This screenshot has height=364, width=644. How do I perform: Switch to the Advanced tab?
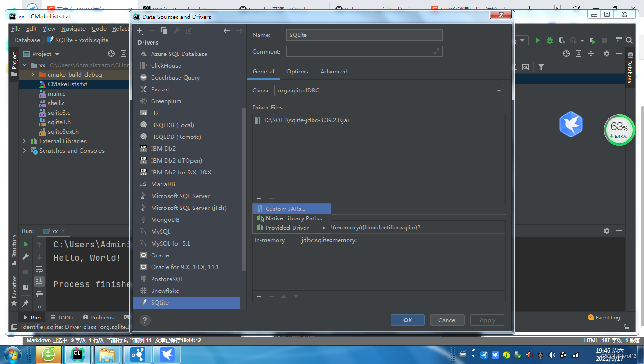[x=334, y=72]
